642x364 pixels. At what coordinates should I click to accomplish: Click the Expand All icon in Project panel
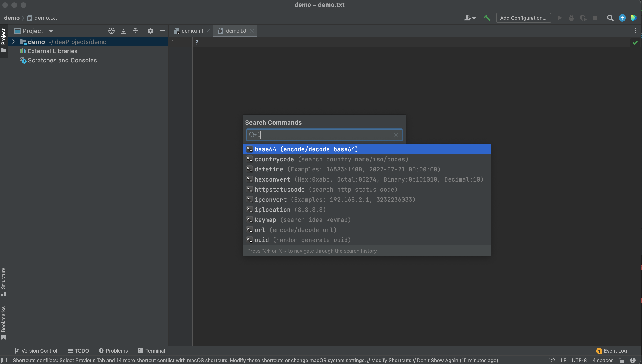(123, 31)
